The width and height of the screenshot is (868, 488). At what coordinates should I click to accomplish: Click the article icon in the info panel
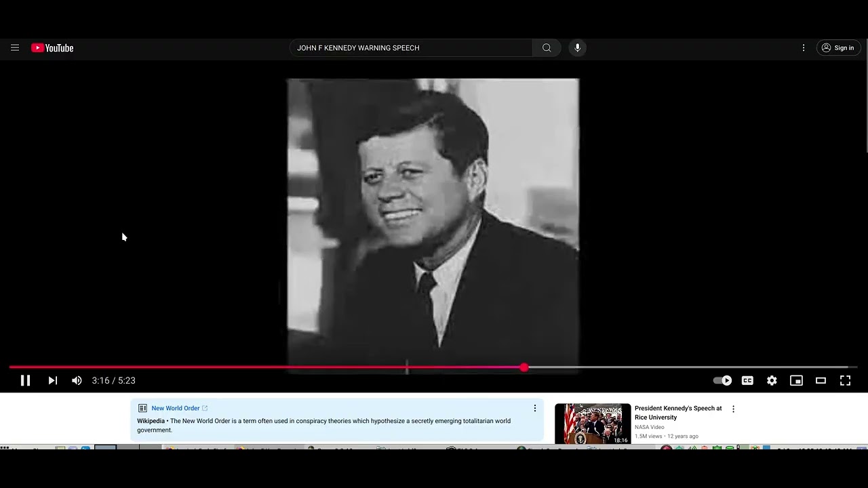(x=142, y=408)
